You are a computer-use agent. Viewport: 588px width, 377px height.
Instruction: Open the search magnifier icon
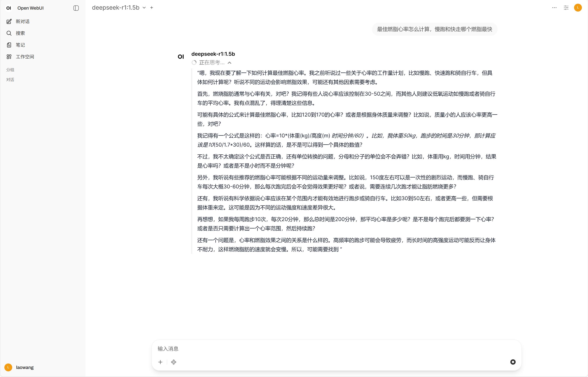[9, 33]
